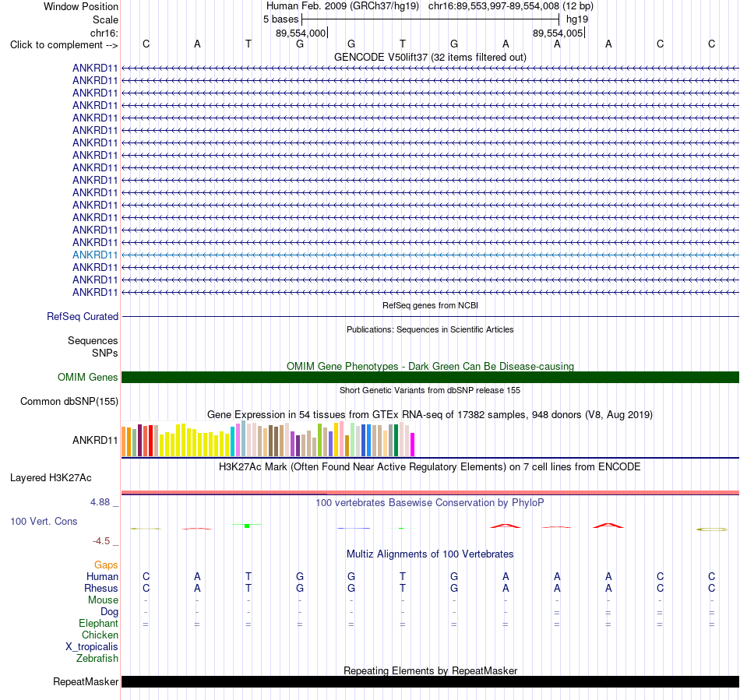Select the Elephant alignment row label
The width and height of the screenshot is (740, 700).
pyautogui.click(x=99, y=623)
